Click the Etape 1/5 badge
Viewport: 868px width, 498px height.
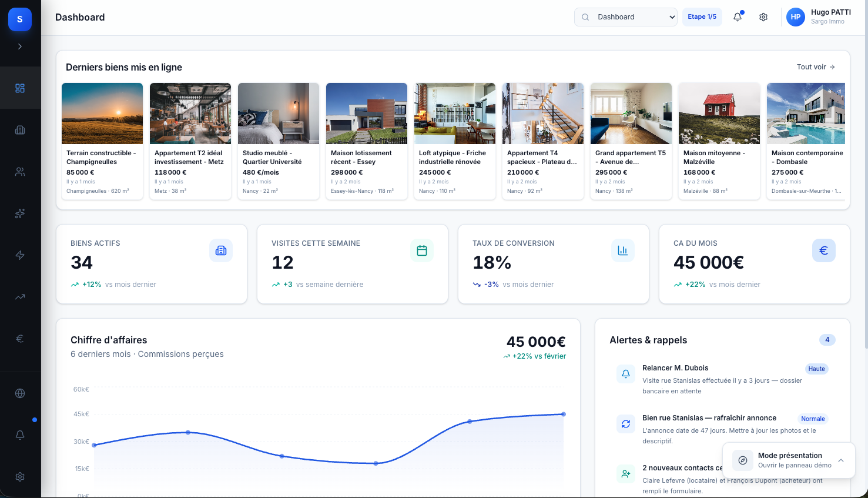tap(702, 16)
